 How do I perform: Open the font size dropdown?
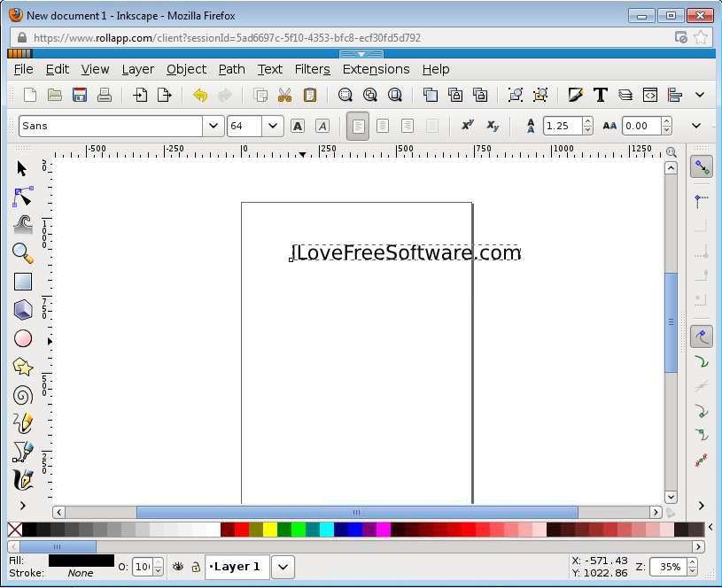click(273, 126)
